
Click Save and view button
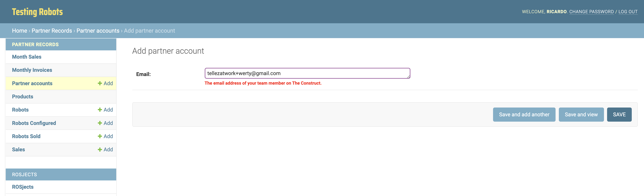[581, 114]
